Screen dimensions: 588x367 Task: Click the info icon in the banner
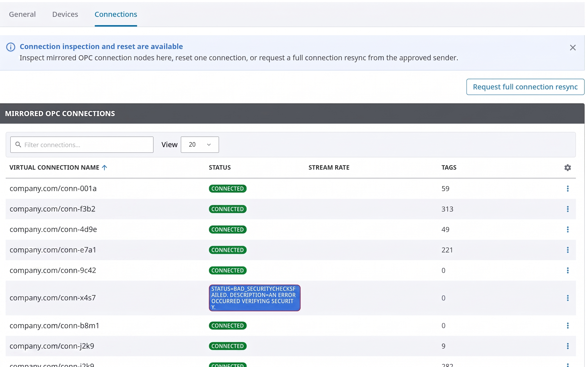(11, 47)
